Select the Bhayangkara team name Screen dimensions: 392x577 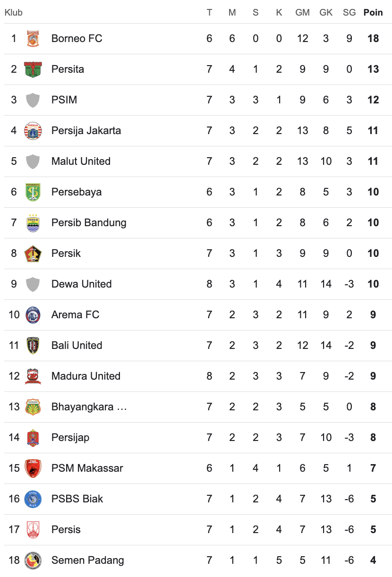point(89,407)
